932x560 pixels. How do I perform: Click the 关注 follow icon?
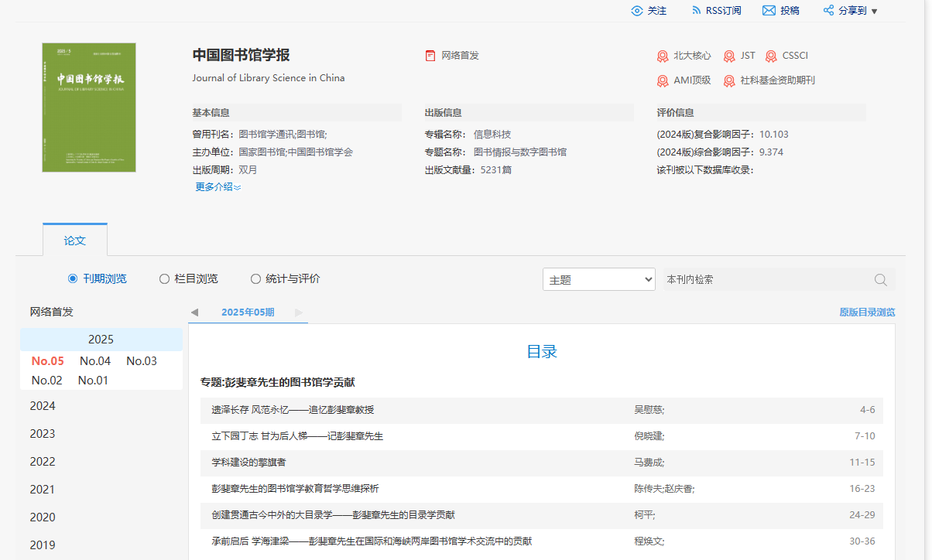(x=637, y=10)
